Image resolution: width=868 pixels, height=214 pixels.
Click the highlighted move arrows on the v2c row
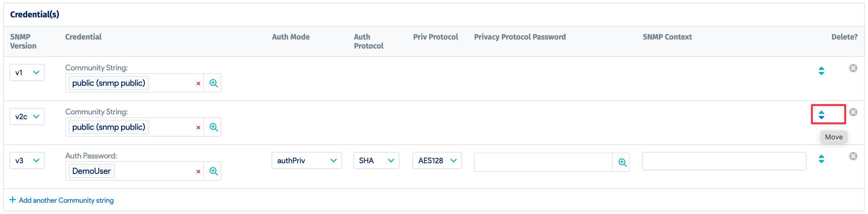pos(821,115)
